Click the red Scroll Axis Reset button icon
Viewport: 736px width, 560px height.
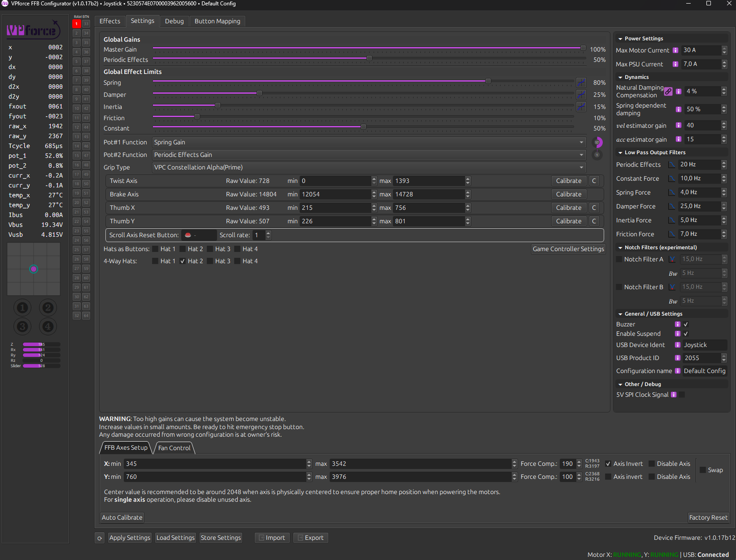click(188, 235)
